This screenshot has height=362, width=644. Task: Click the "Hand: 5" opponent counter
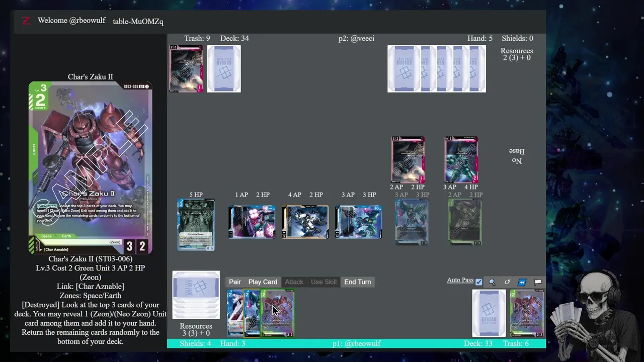pyautogui.click(x=480, y=38)
